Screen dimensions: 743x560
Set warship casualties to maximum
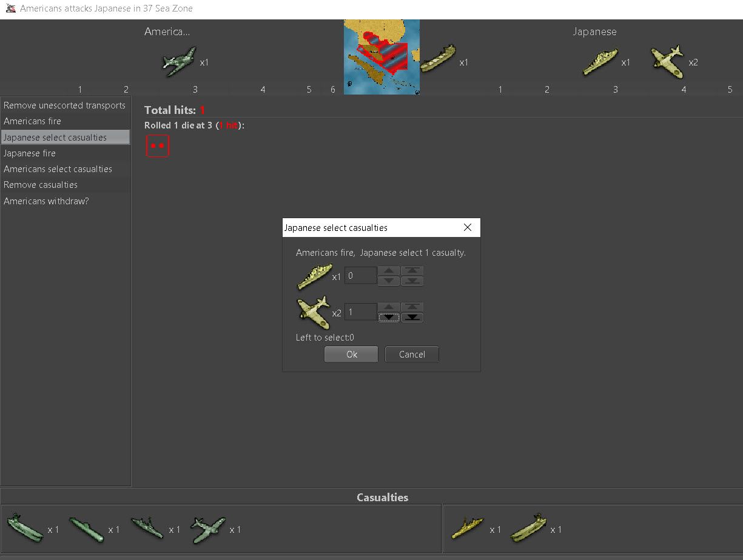coord(412,271)
